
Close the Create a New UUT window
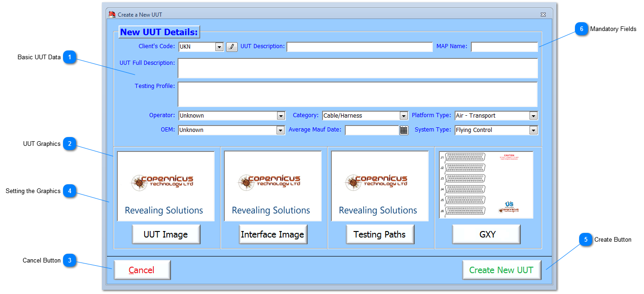coord(543,15)
